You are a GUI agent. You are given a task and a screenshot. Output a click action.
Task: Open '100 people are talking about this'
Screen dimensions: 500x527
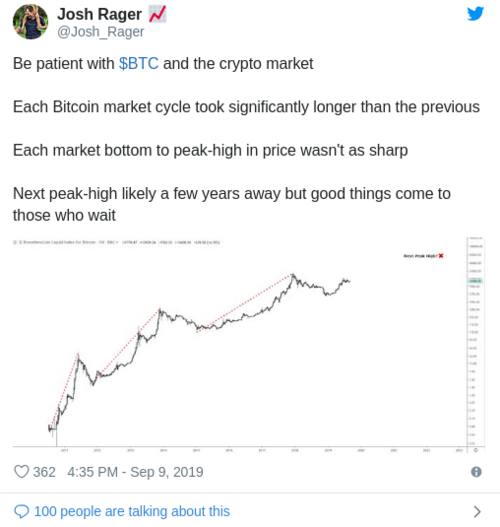[x=132, y=512]
